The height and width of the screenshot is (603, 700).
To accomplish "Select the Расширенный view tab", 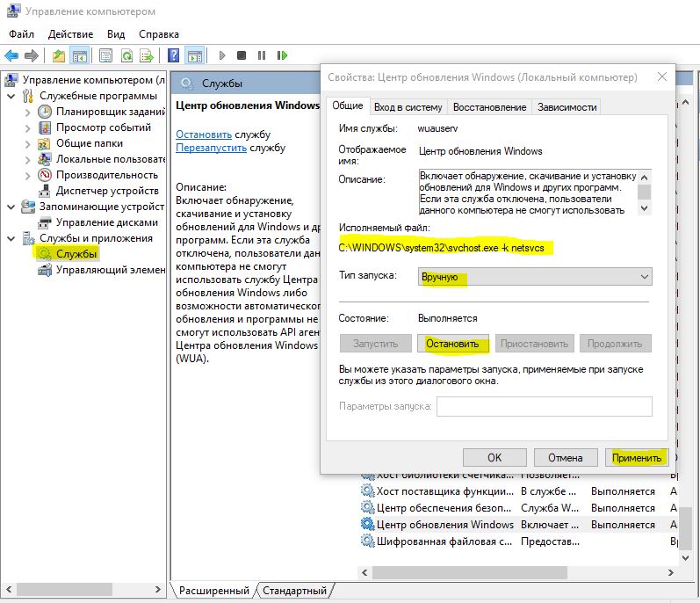I will (213, 591).
